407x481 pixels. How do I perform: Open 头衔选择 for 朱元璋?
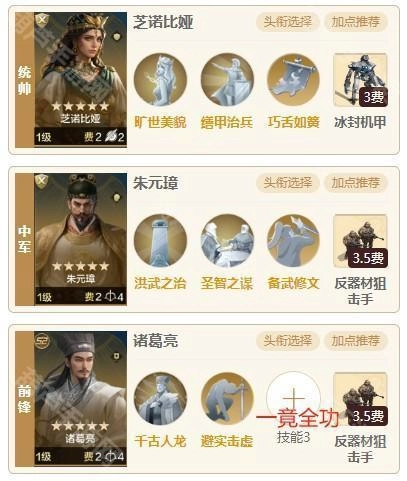point(288,183)
